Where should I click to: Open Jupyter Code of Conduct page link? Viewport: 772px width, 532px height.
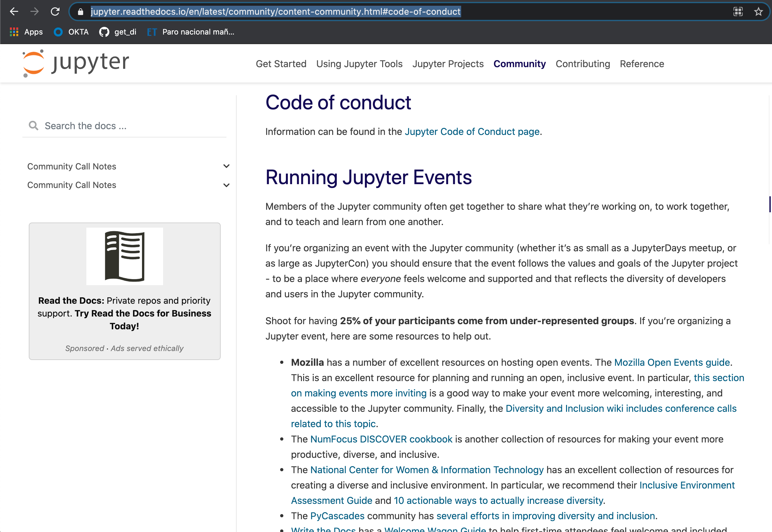pos(472,132)
